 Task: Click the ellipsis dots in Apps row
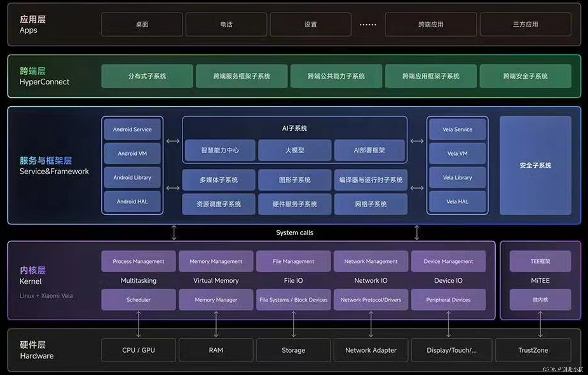[368, 25]
